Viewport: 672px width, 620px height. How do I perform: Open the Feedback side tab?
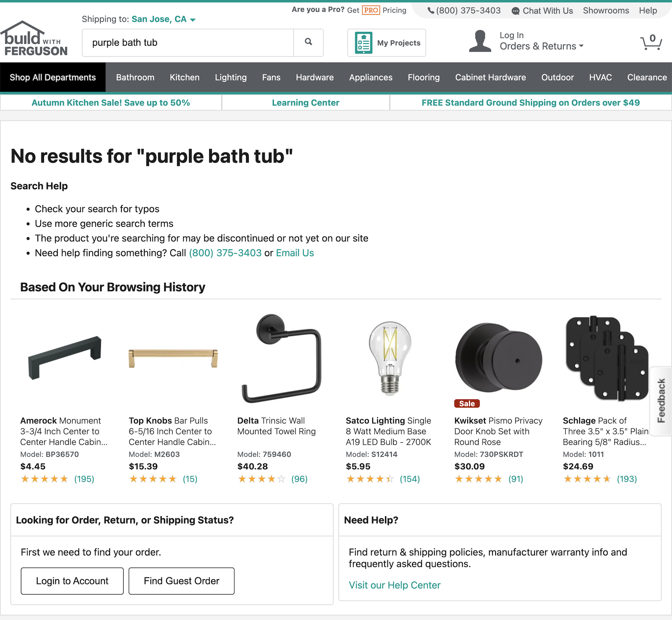(661, 401)
